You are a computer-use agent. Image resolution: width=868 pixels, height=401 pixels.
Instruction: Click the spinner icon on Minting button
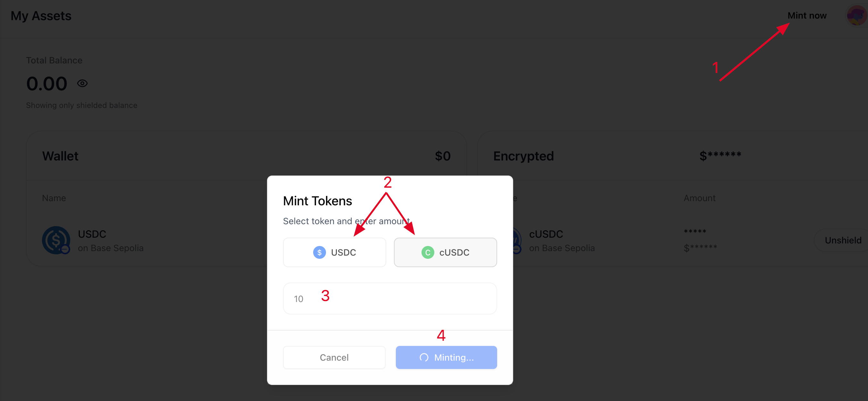coord(424,357)
